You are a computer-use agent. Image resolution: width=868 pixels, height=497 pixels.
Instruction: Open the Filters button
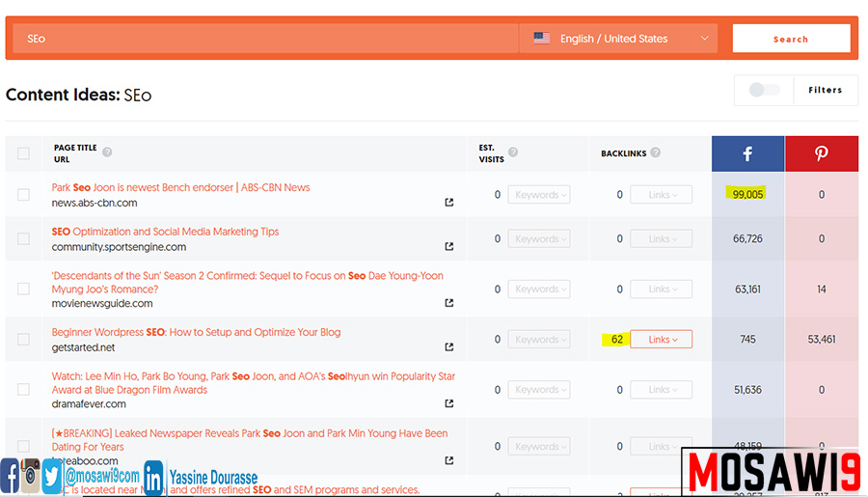coord(825,90)
